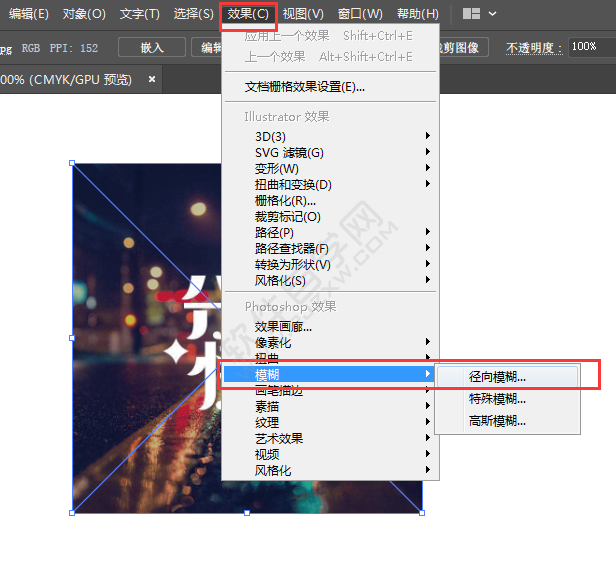Select the placed night street image
The image size is (616, 582).
(147, 338)
